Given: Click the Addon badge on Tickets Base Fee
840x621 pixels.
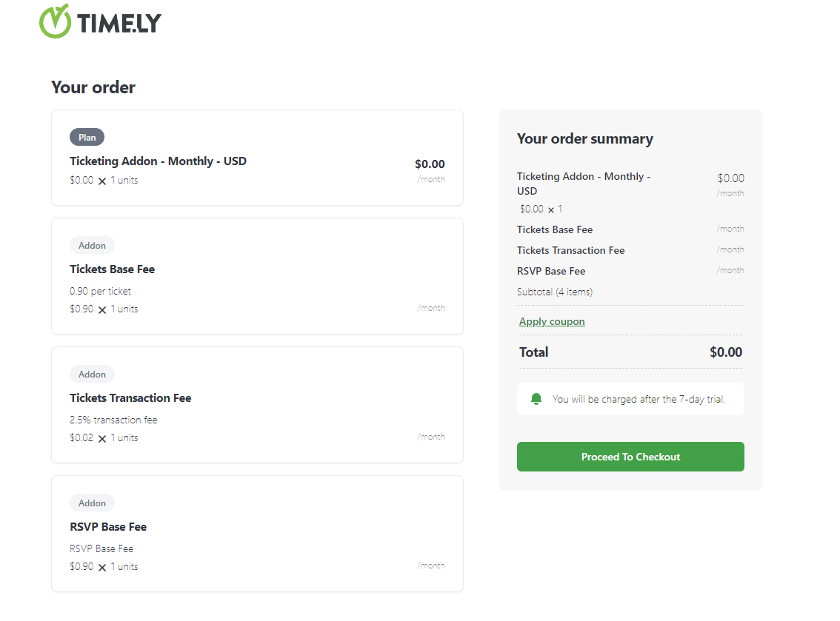Looking at the screenshot, I should [92, 245].
